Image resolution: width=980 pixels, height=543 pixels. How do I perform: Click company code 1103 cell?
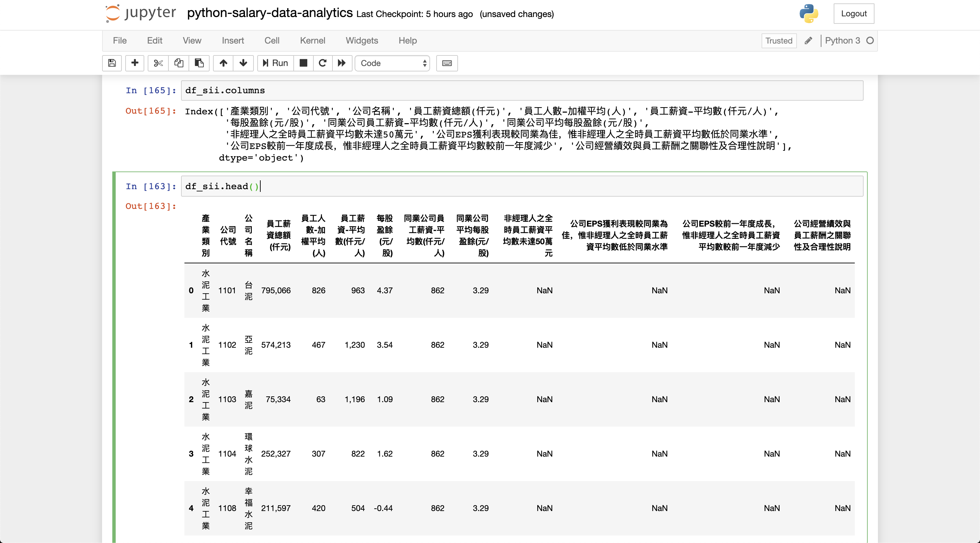click(x=227, y=399)
